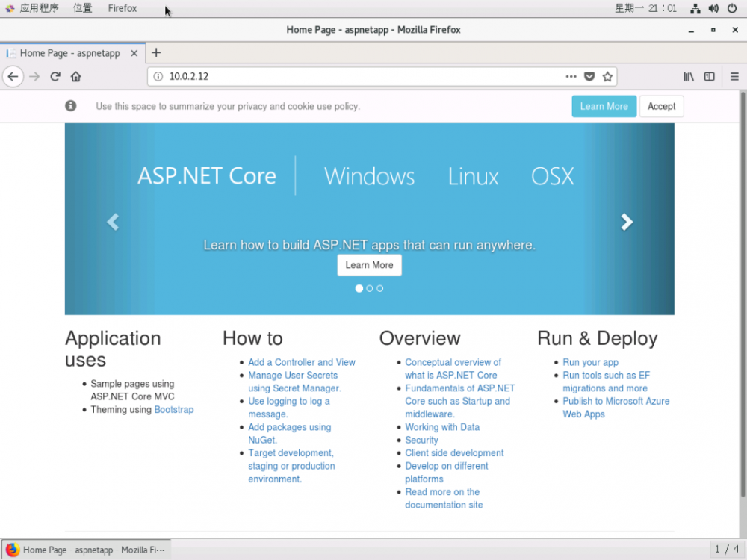
Task: Open Target development, staging or production link
Action: tap(291, 466)
